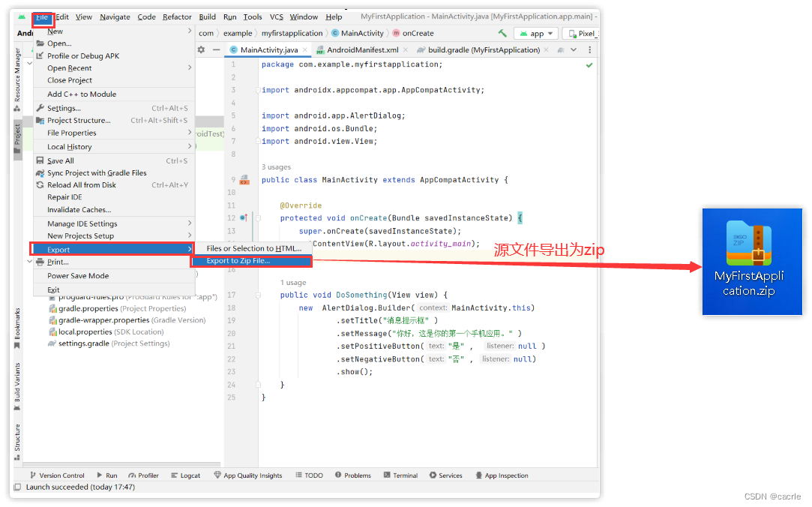Open the Problems tool window
The width and height of the screenshot is (812, 507).
(x=352, y=475)
